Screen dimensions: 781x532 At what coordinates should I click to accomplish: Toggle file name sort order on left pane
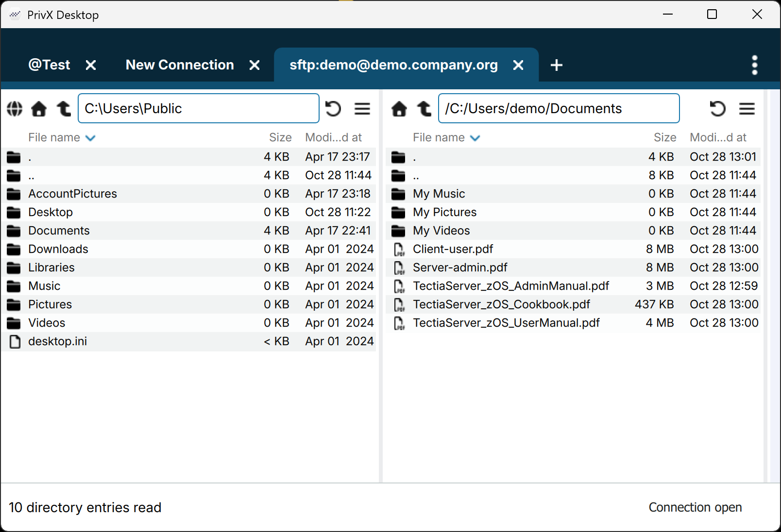pyautogui.click(x=91, y=138)
